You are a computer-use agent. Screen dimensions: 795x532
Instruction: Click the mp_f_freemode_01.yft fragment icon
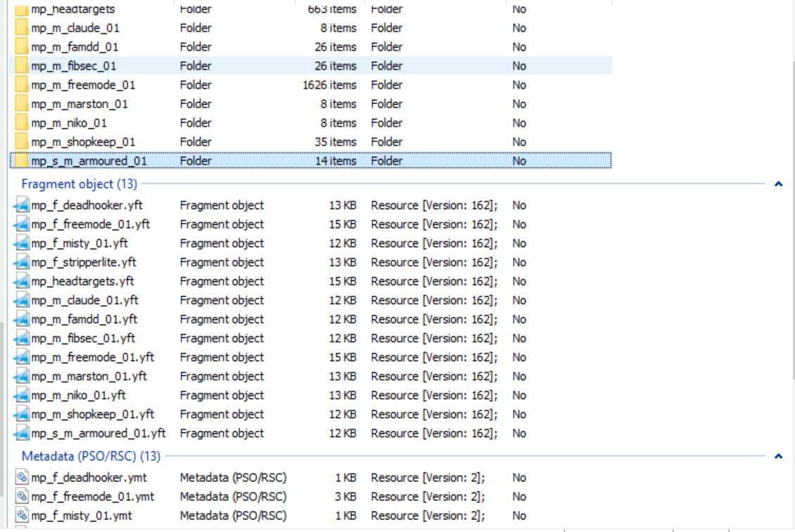[21, 224]
